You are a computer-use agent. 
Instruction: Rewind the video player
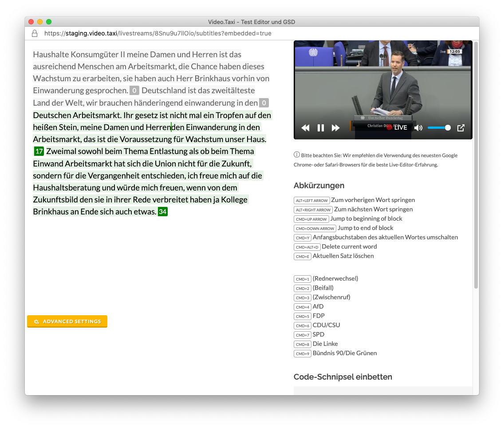click(305, 128)
